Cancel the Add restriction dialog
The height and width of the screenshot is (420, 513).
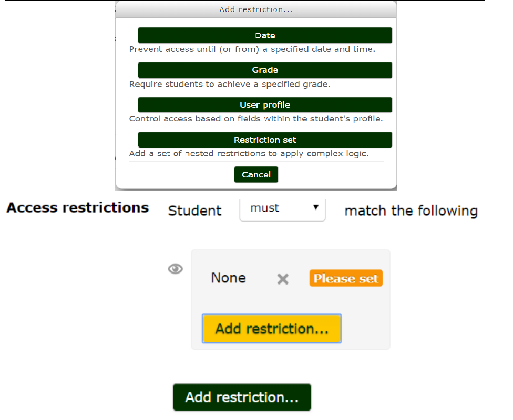pos(256,175)
